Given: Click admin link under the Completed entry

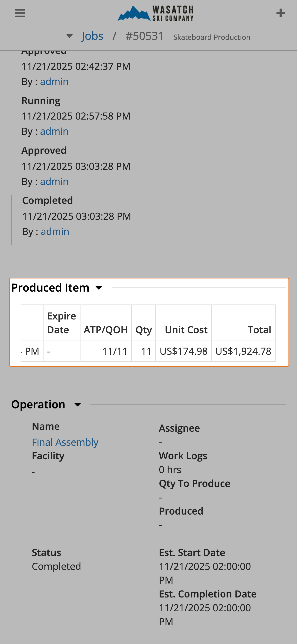Looking at the screenshot, I should tap(55, 231).
